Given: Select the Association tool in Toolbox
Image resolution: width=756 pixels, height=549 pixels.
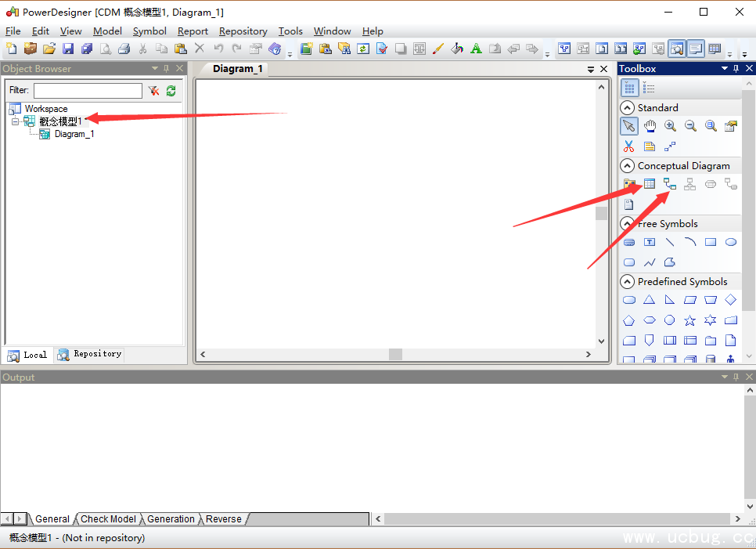Looking at the screenshot, I should pos(710,184).
